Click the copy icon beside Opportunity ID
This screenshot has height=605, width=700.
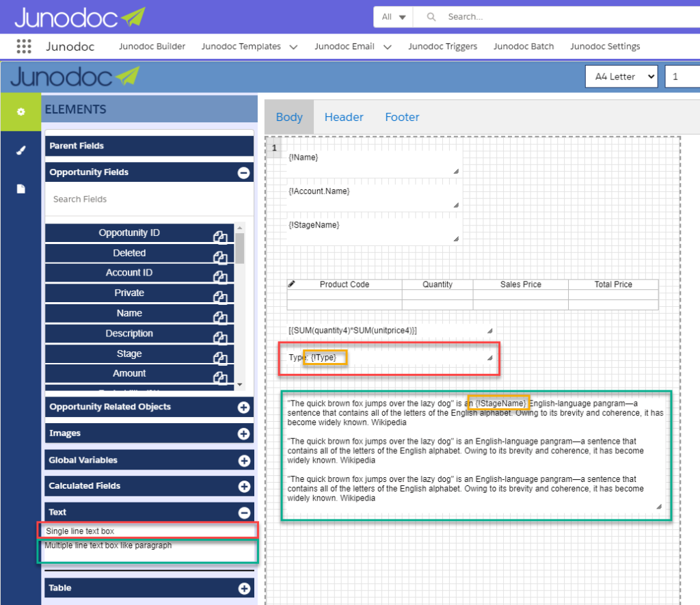(x=220, y=237)
